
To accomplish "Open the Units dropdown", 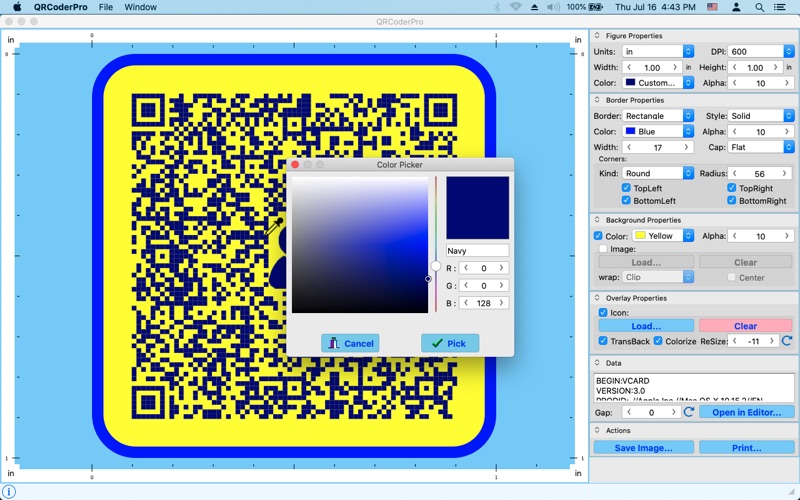I will coord(658,52).
